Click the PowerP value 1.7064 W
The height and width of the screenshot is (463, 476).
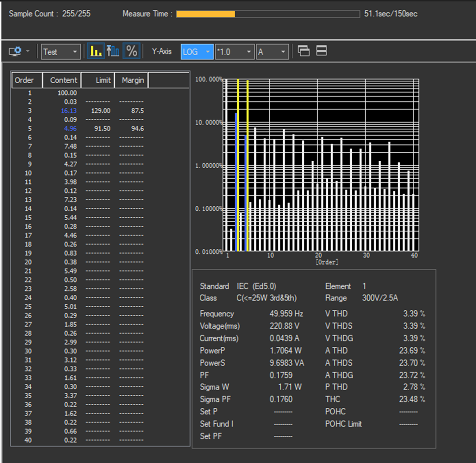286,351
